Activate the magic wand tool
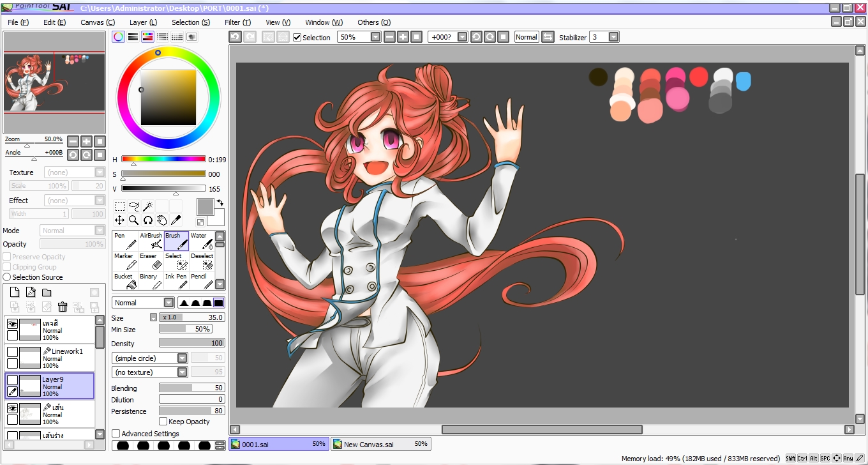Image resolution: width=868 pixels, height=465 pixels. [x=147, y=206]
